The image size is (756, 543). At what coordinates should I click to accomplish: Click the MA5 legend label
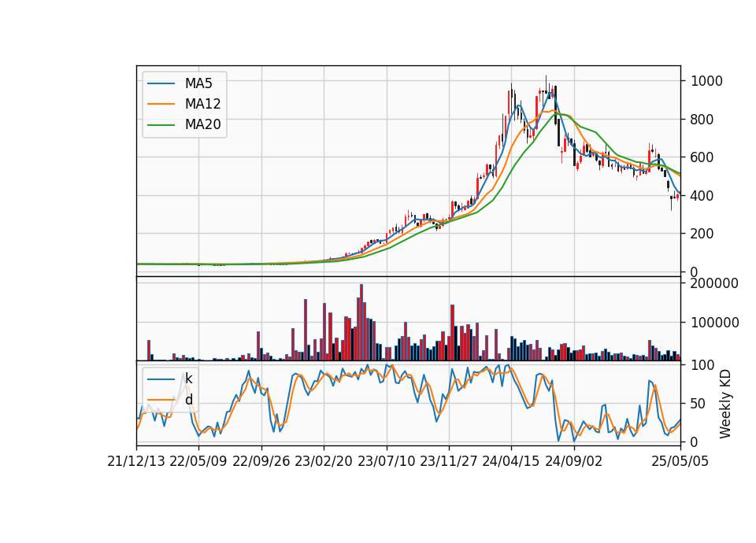[198, 83]
